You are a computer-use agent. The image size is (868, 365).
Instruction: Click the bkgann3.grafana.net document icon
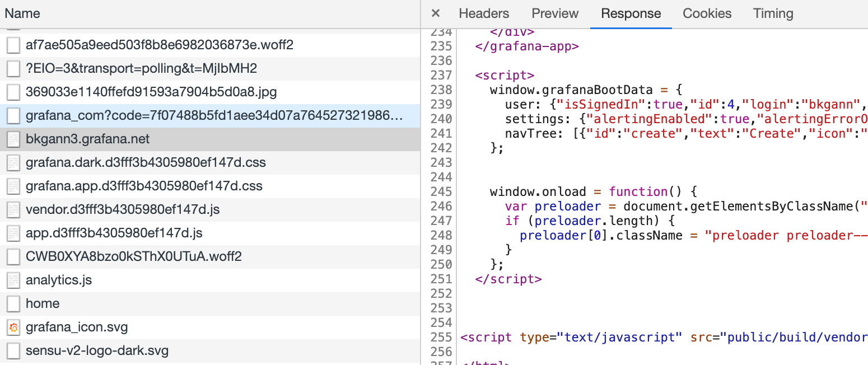click(x=13, y=139)
